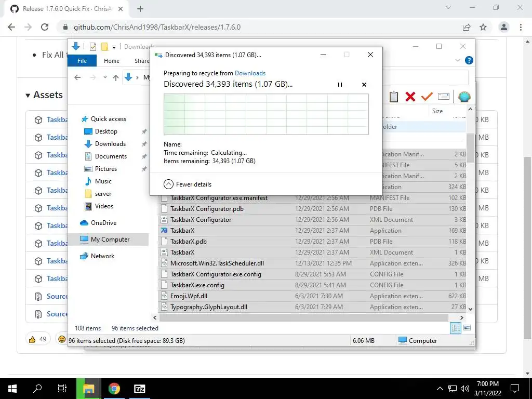Open the Home ribbon tab

point(112,61)
